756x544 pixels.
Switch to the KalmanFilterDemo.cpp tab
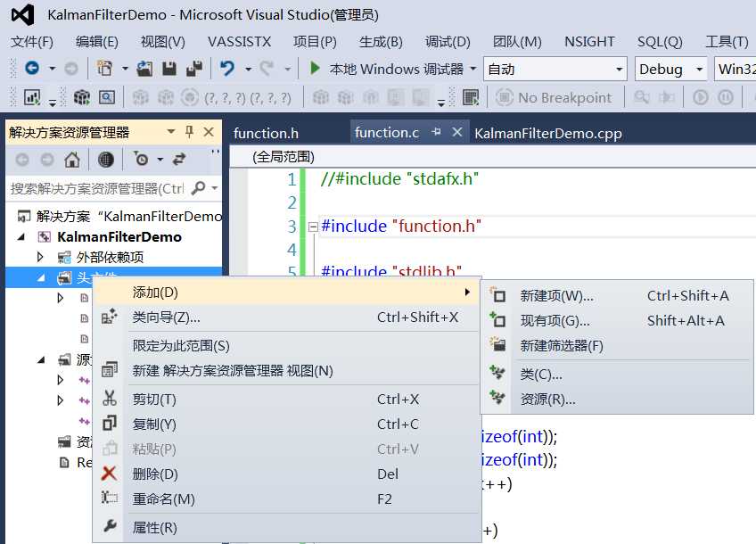pos(548,133)
